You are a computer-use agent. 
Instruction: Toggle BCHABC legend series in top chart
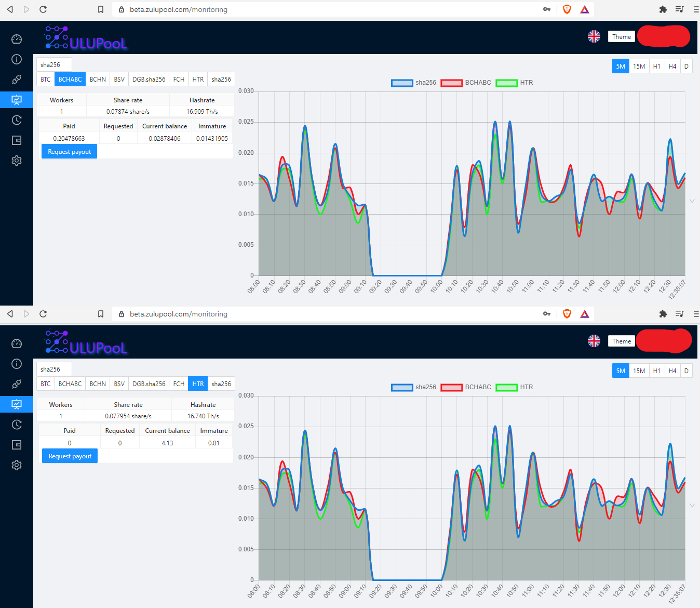click(x=466, y=83)
